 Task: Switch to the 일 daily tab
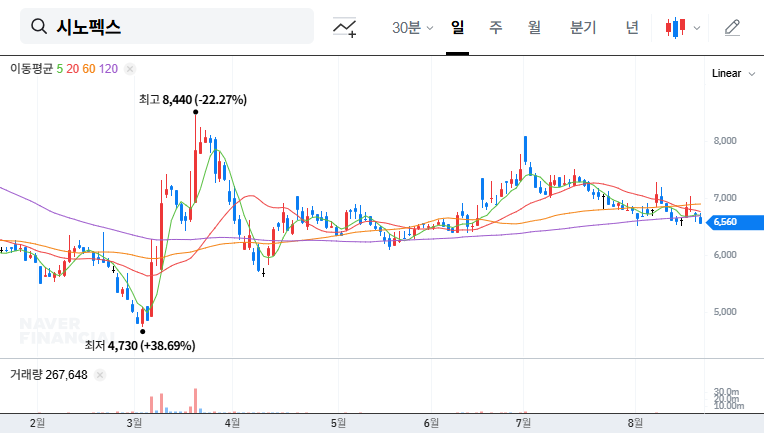pos(457,27)
